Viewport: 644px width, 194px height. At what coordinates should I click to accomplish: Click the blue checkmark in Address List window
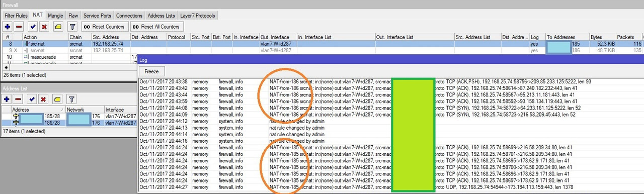click(32, 100)
